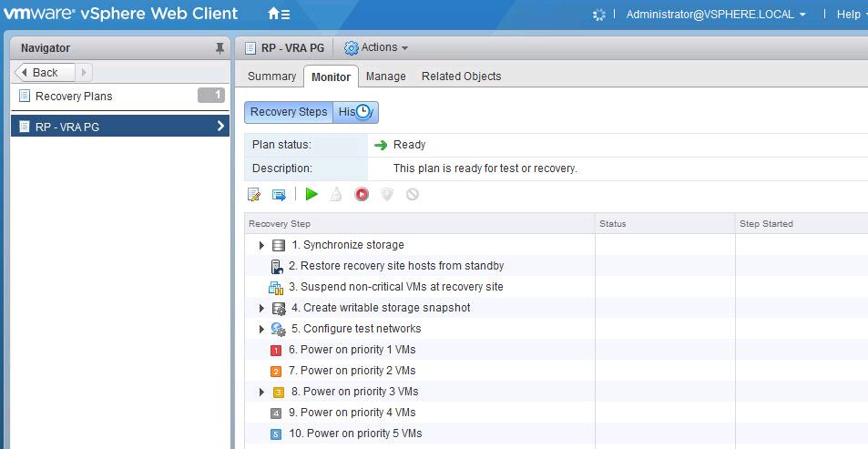Click the Cancel recovery plan icon
Image resolution: width=868 pixels, height=449 pixels.
pyautogui.click(x=413, y=194)
